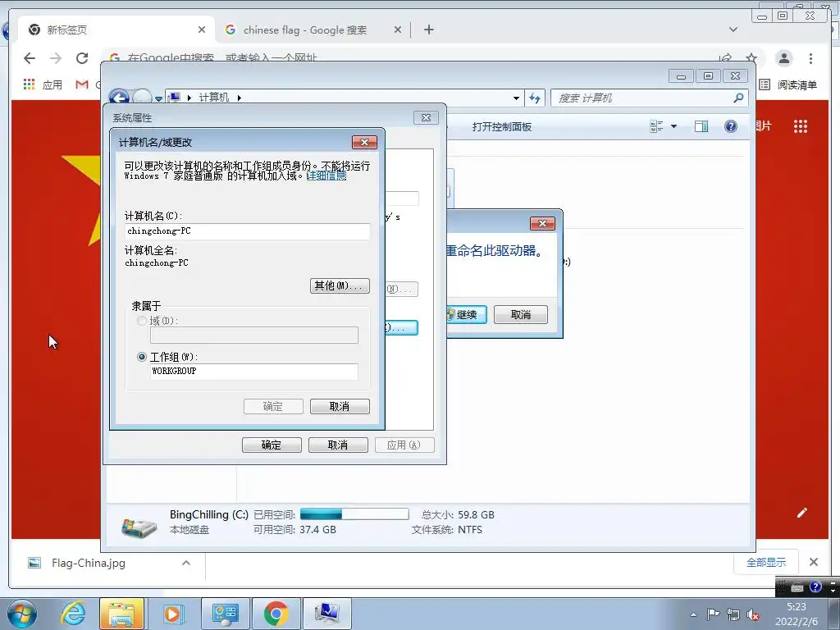The image size is (840, 630).
Task: Close the chinese flag search tab
Action: pyautogui.click(x=398, y=30)
